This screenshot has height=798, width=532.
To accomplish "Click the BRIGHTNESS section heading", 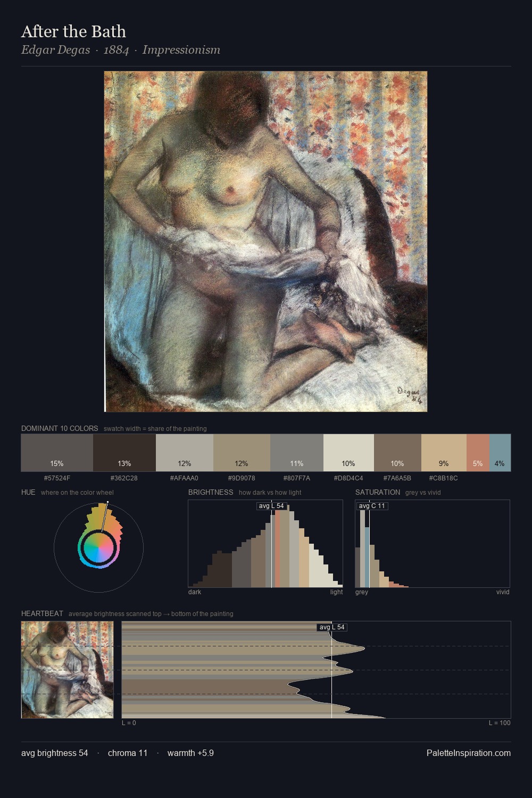I will coord(211,492).
